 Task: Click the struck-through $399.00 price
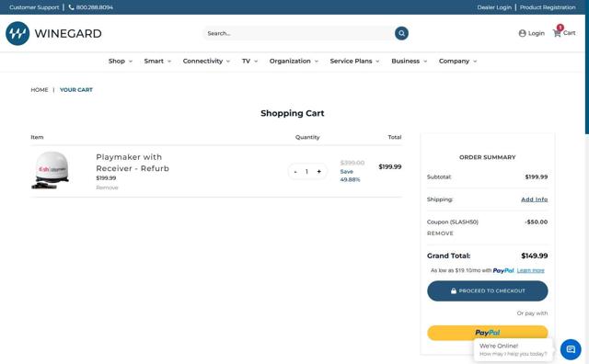click(352, 163)
